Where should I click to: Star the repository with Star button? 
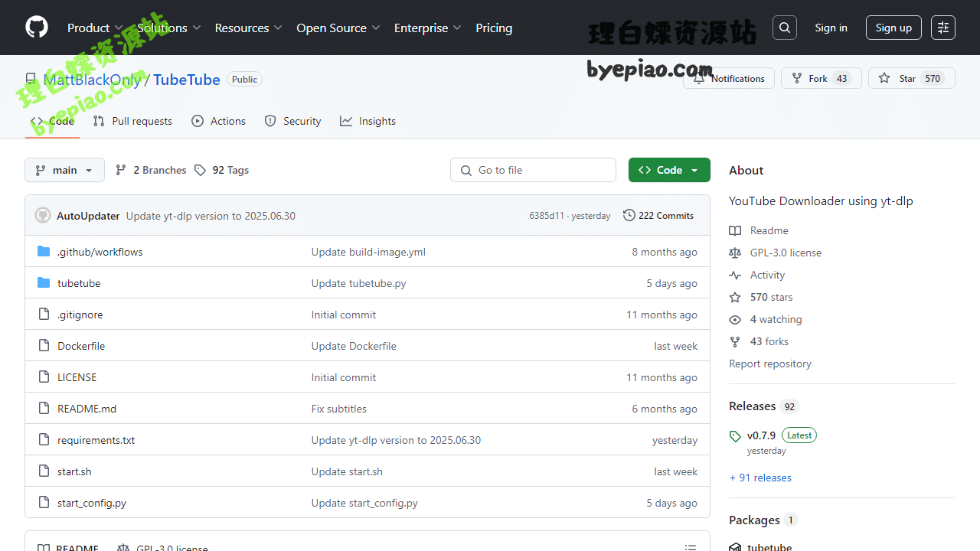pyautogui.click(x=911, y=78)
